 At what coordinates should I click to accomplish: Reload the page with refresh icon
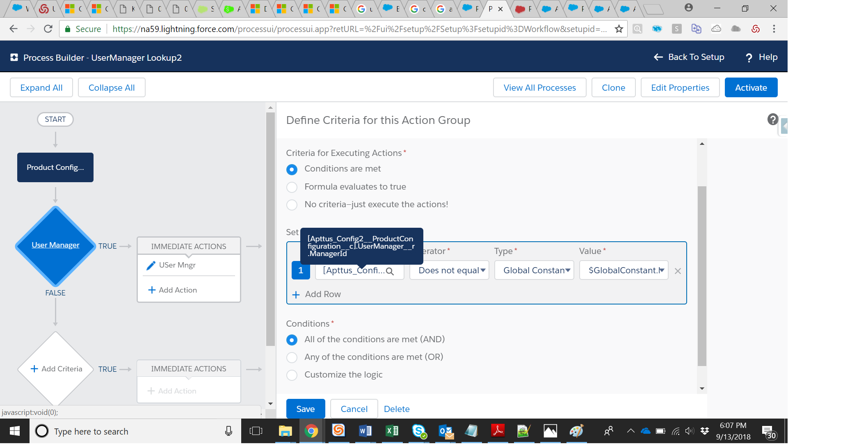(x=48, y=29)
